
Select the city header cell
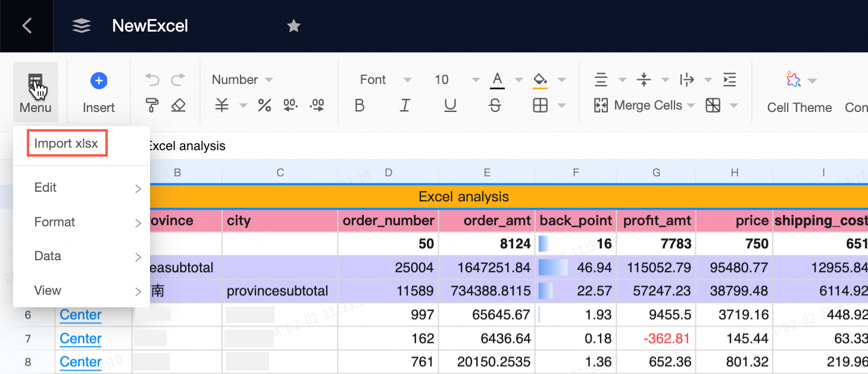[x=280, y=220]
